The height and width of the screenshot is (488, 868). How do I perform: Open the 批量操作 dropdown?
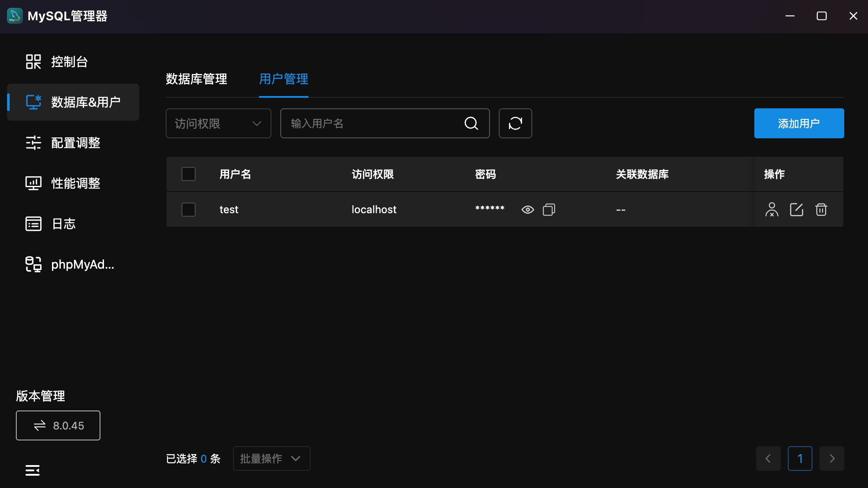point(271,458)
